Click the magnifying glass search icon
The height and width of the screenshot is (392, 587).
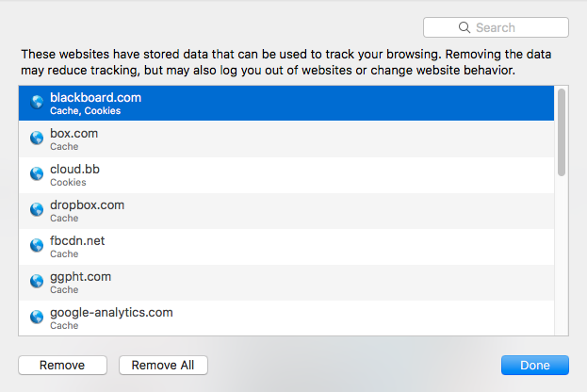465,28
